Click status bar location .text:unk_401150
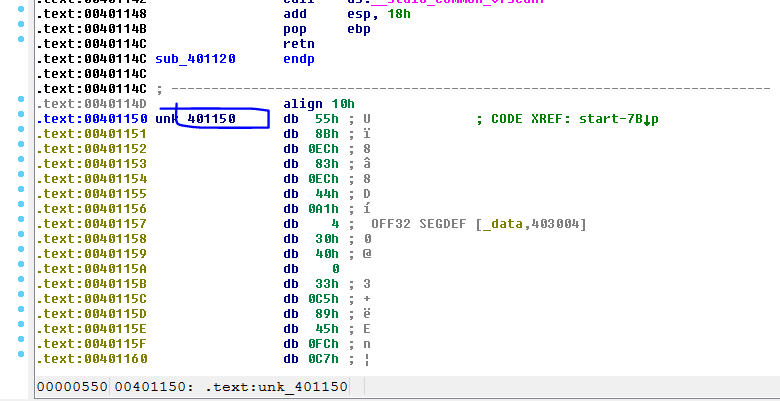Screen dimensions: 780x401 [x=291, y=387]
